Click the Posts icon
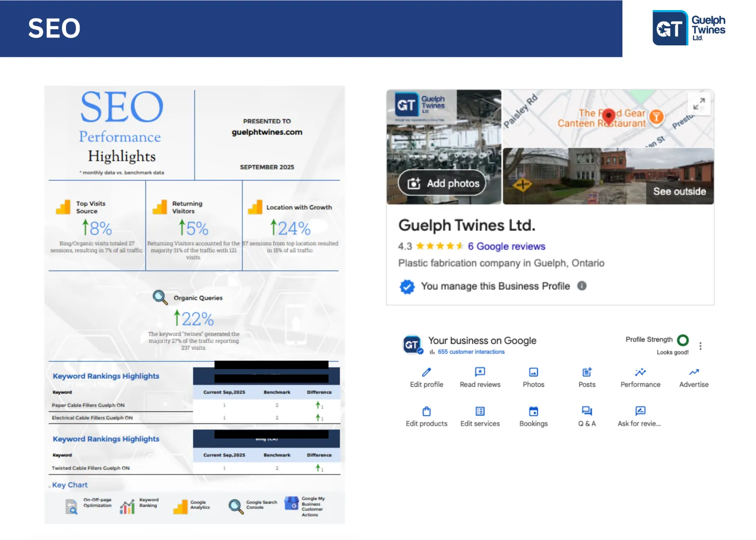The width and height of the screenshot is (756, 540). tap(587, 373)
